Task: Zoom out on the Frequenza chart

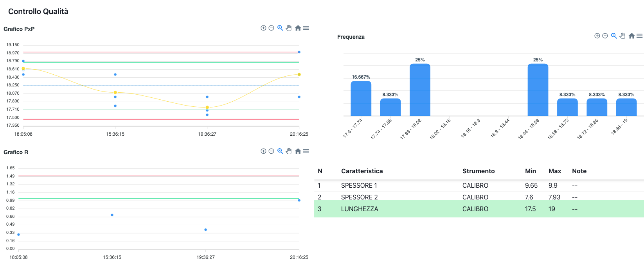Action: point(605,36)
